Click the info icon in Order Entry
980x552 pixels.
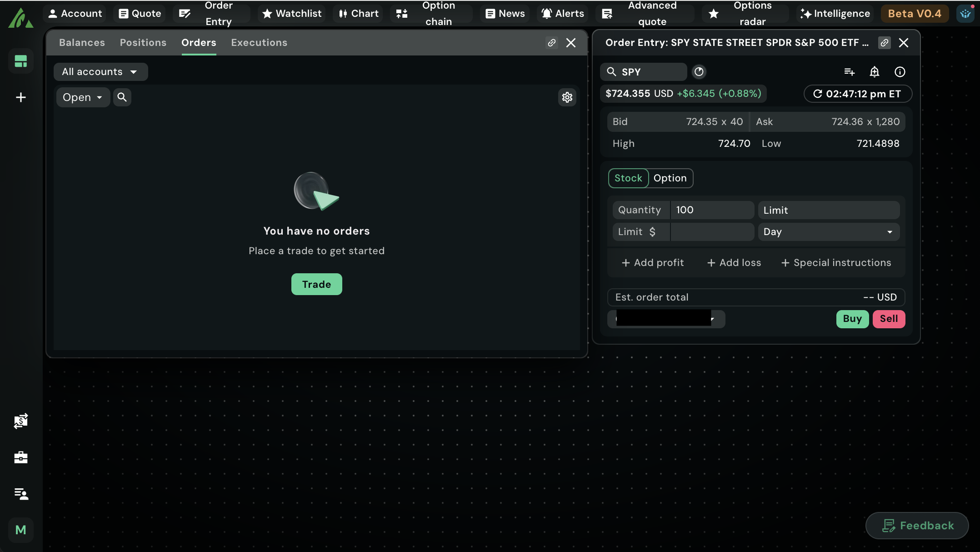point(900,72)
